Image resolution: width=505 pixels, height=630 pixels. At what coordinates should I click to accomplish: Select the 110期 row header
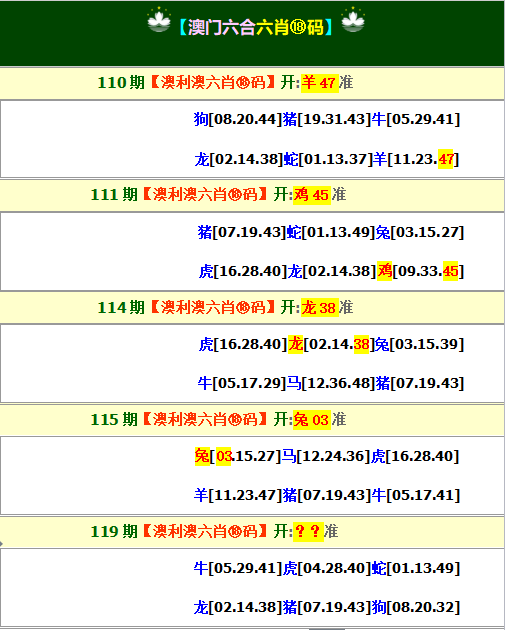[252, 83]
